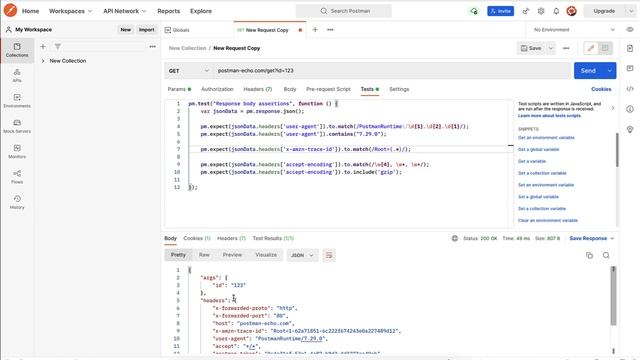This screenshot has width=640, height=360.
Task: Open collections sidebar options ellipsis
Action: click(x=152, y=47)
